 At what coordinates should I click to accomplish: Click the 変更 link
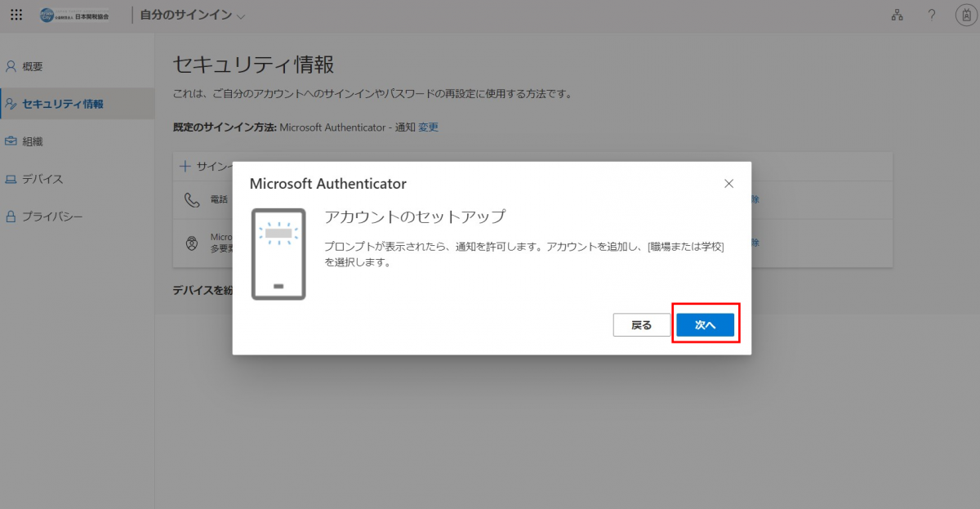pyautogui.click(x=429, y=127)
